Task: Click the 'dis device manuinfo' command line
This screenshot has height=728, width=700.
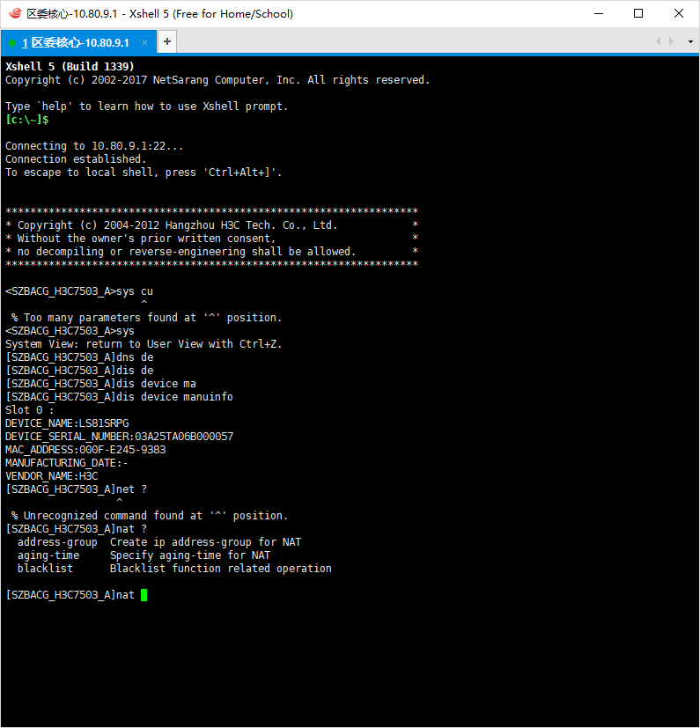Action: [x=119, y=396]
